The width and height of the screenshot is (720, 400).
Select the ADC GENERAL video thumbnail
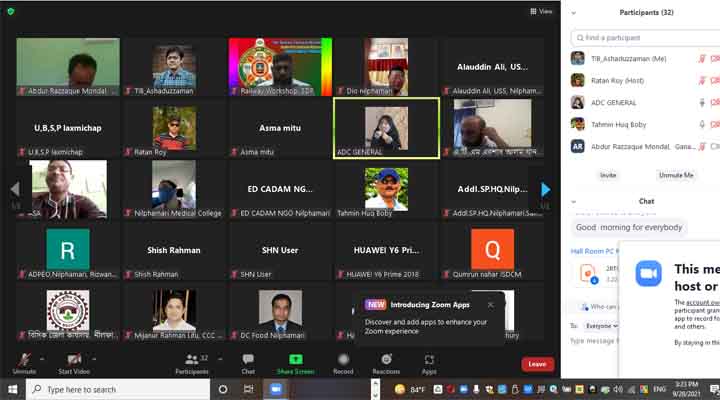tap(386, 127)
